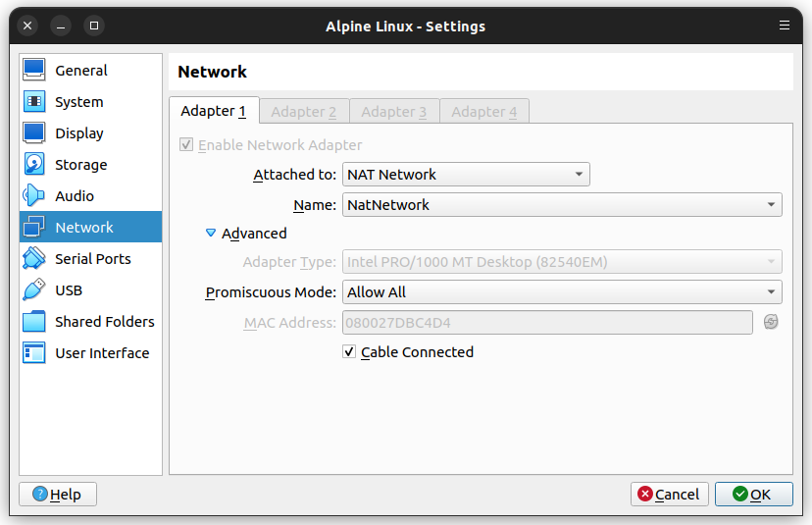This screenshot has height=525, width=812.
Task: Switch to Adapter 4 tab
Action: [484, 112]
